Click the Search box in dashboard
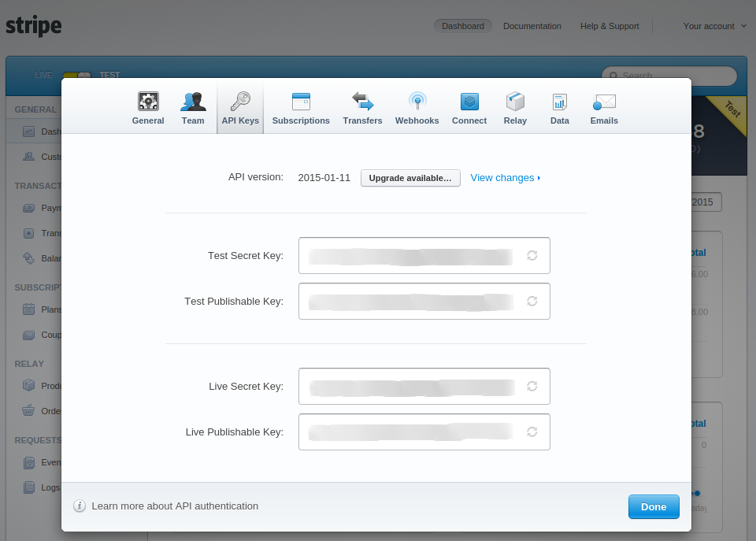Screen dimensions: 756x541 tap(669, 76)
